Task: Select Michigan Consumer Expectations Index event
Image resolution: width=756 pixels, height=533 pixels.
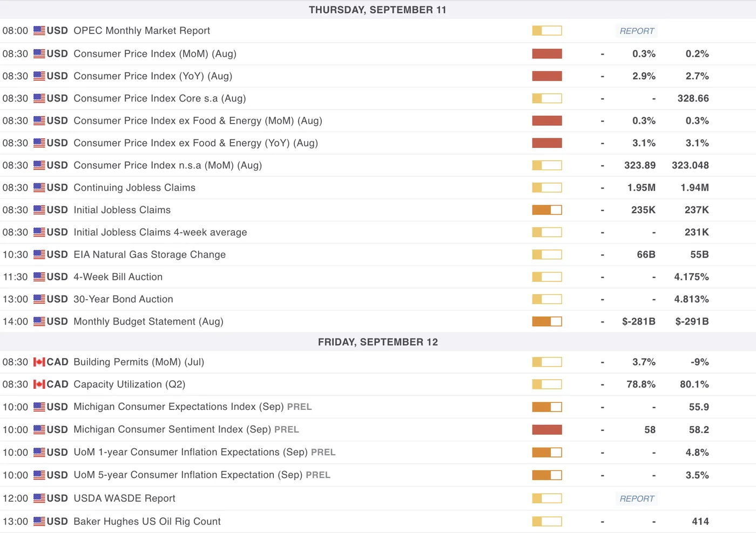Action: [178, 407]
